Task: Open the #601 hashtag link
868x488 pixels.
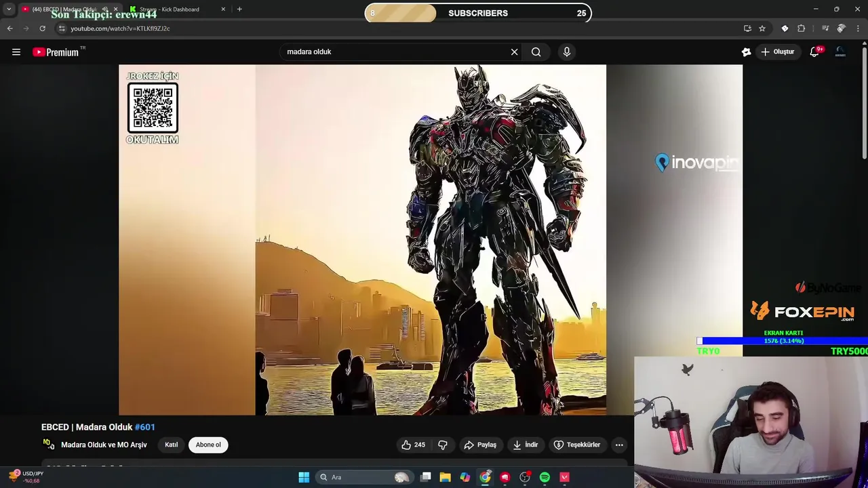Action: [145, 427]
